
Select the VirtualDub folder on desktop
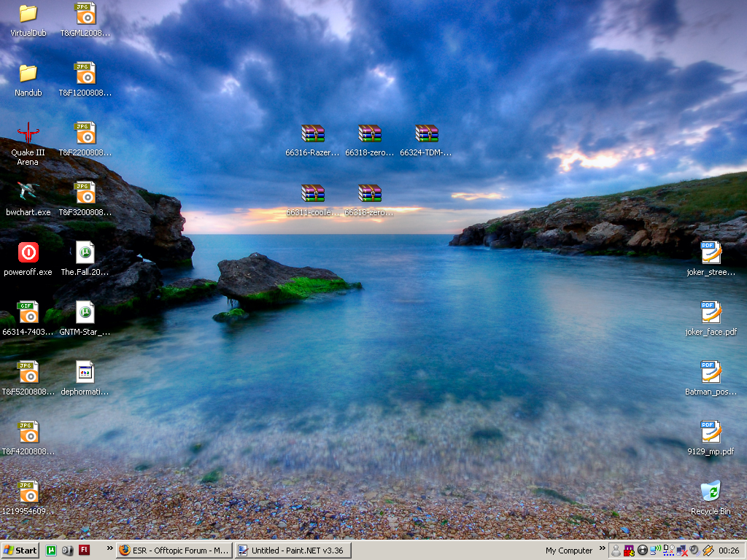pyautogui.click(x=28, y=14)
